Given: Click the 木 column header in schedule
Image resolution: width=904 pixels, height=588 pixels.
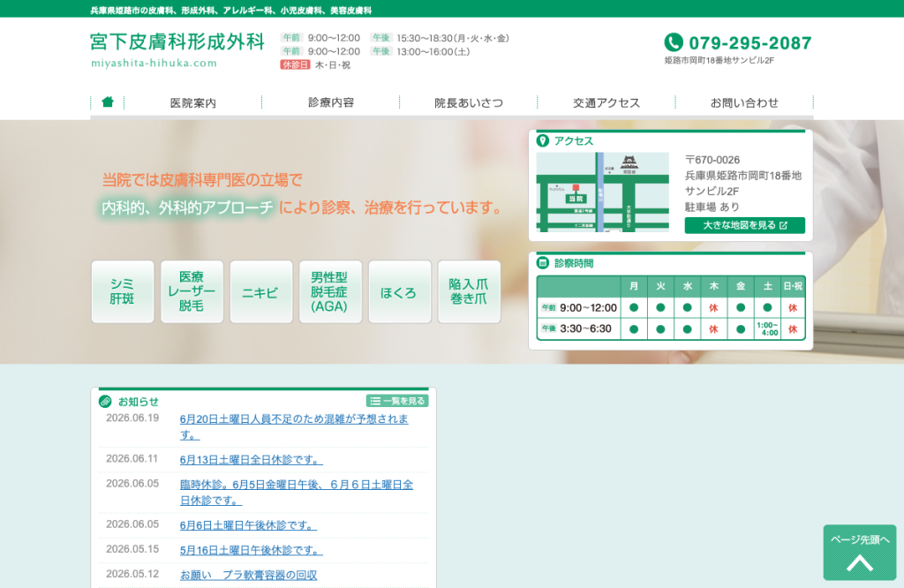Looking at the screenshot, I should [x=713, y=286].
